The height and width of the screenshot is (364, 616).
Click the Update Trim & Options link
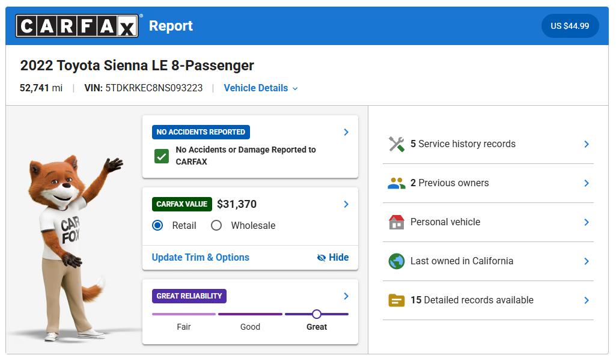point(200,258)
